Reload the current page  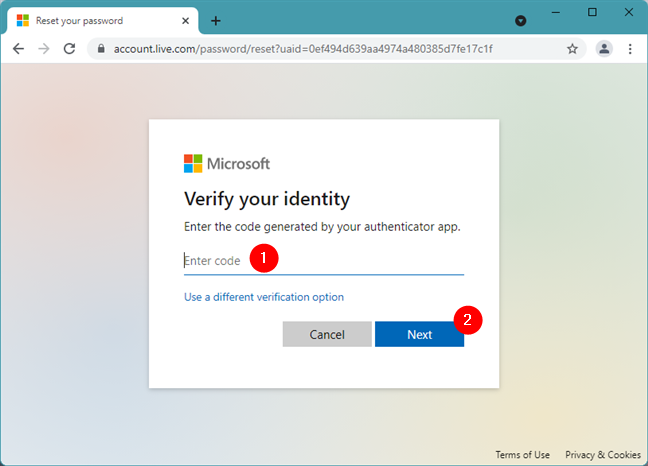click(x=69, y=49)
